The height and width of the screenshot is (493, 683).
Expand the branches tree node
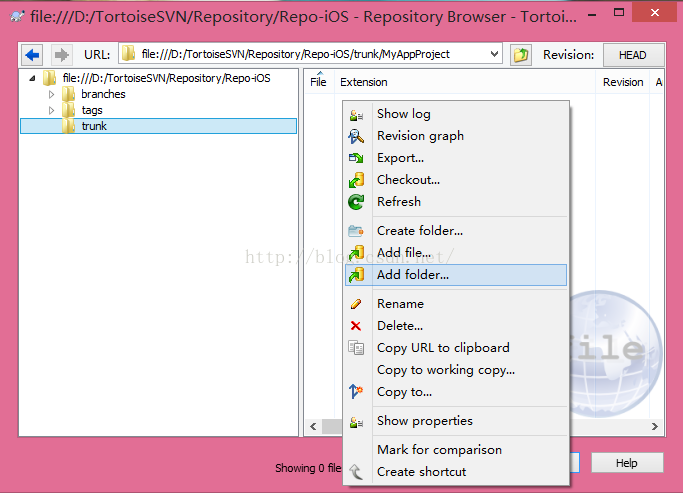point(51,94)
